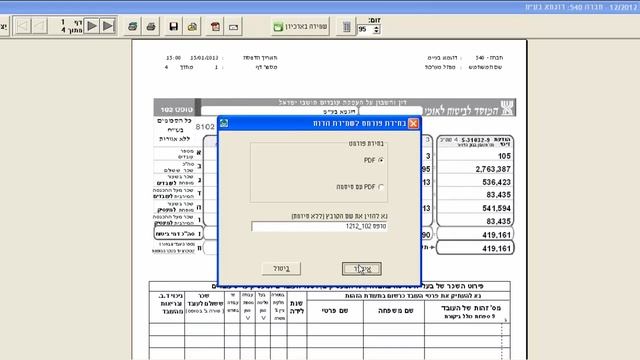Screen dimensions: 640x360
Task: Click the שם משפחה column header
Action: [396, 311]
